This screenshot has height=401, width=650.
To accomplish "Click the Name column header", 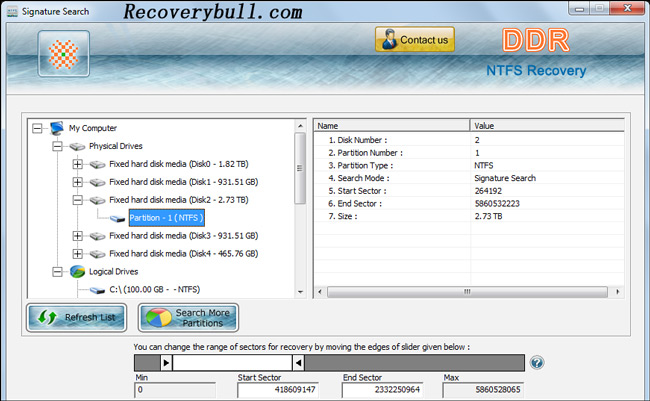I will (x=392, y=126).
